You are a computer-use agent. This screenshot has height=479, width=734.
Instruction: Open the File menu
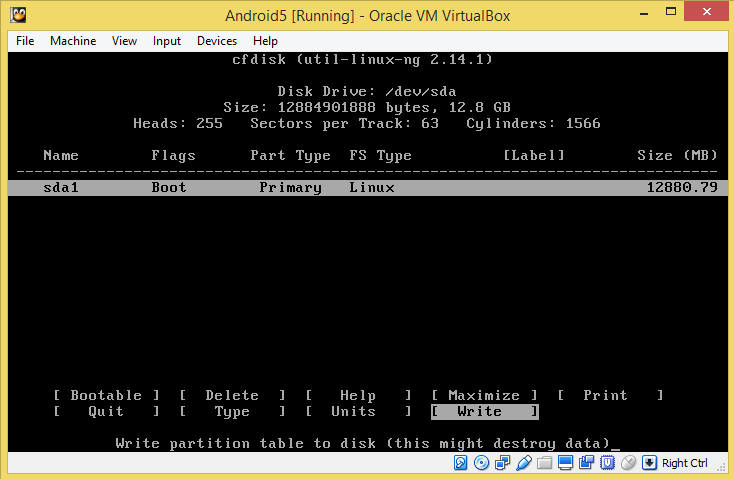[25, 41]
